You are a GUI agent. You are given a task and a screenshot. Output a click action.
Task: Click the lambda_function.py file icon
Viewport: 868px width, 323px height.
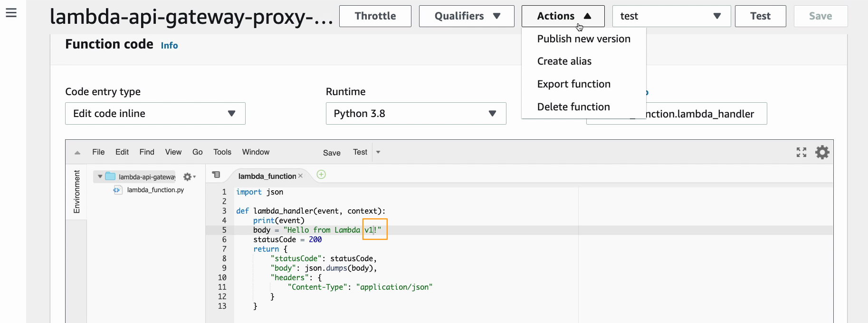[x=117, y=190]
